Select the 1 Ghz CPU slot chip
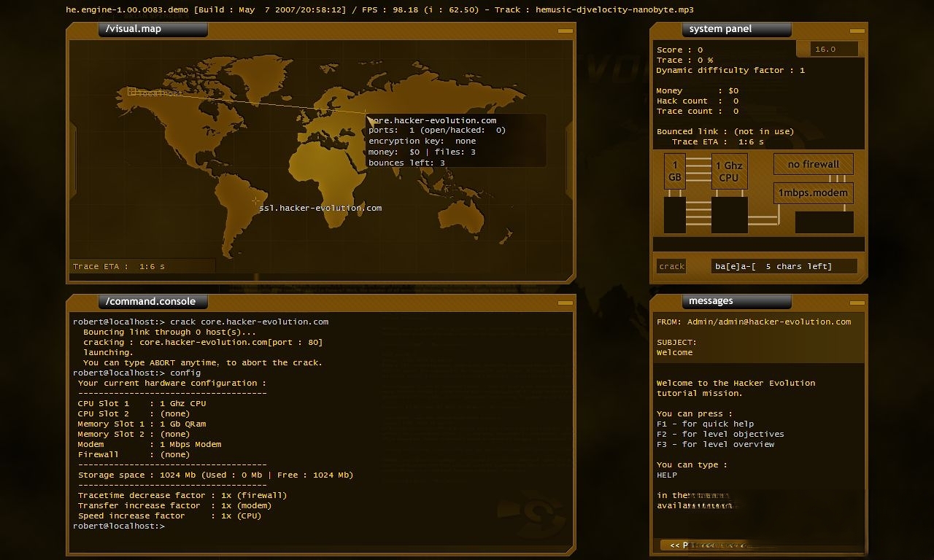Screen dimensions: 934x560 coord(729,171)
